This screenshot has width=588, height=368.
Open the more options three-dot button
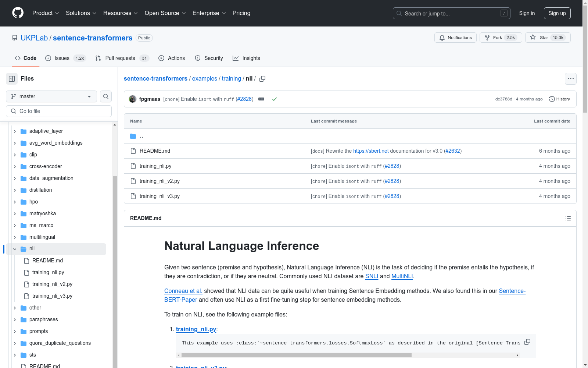tap(570, 79)
